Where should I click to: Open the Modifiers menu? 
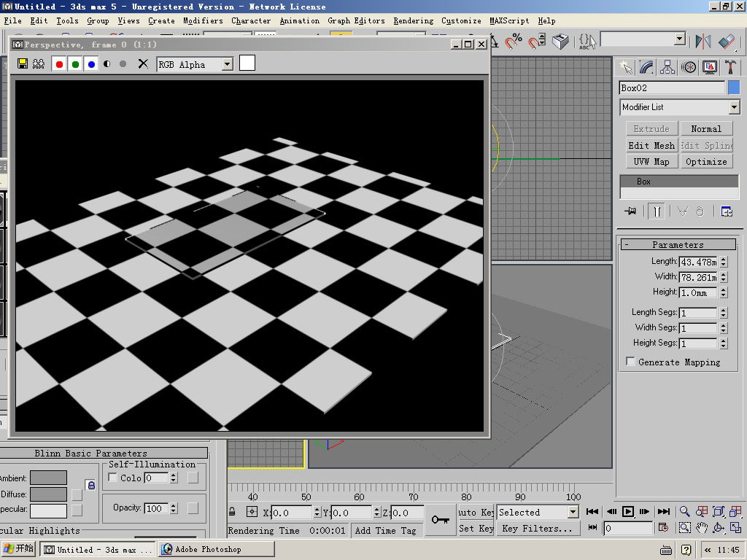point(203,21)
